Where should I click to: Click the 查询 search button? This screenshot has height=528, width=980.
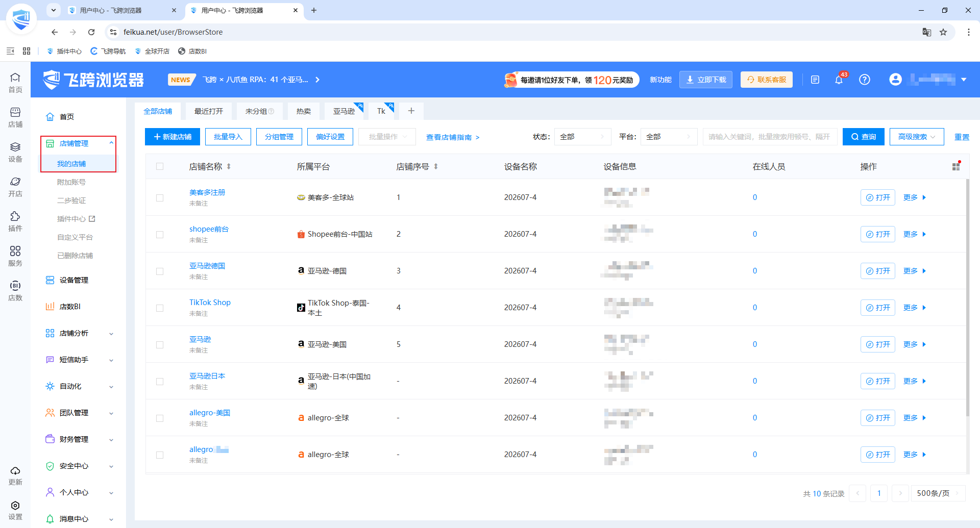(864, 137)
